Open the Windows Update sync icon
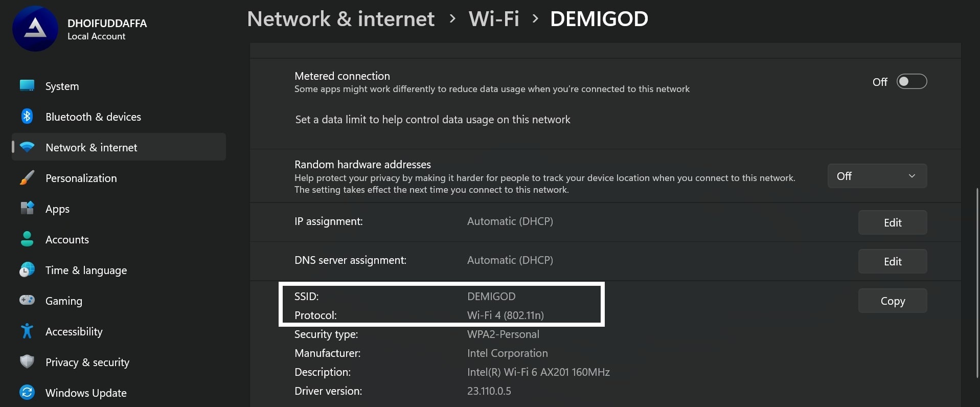Screen dimensions: 980x407 pos(27,392)
